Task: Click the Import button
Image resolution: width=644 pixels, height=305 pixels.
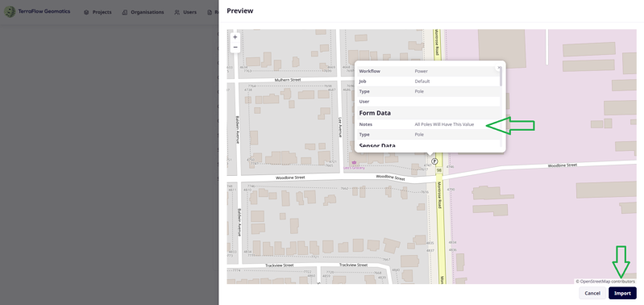Action: [x=622, y=293]
